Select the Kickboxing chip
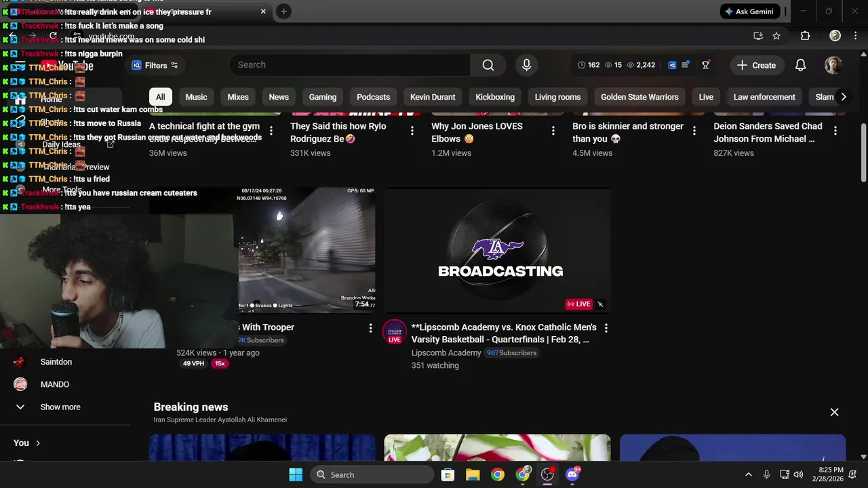The image size is (868, 488). (495, 97)
